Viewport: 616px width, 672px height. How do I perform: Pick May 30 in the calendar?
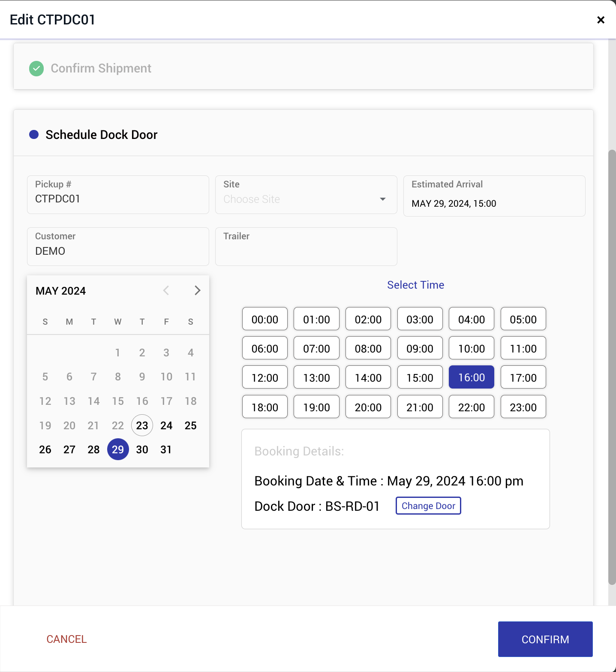[142, 449]
